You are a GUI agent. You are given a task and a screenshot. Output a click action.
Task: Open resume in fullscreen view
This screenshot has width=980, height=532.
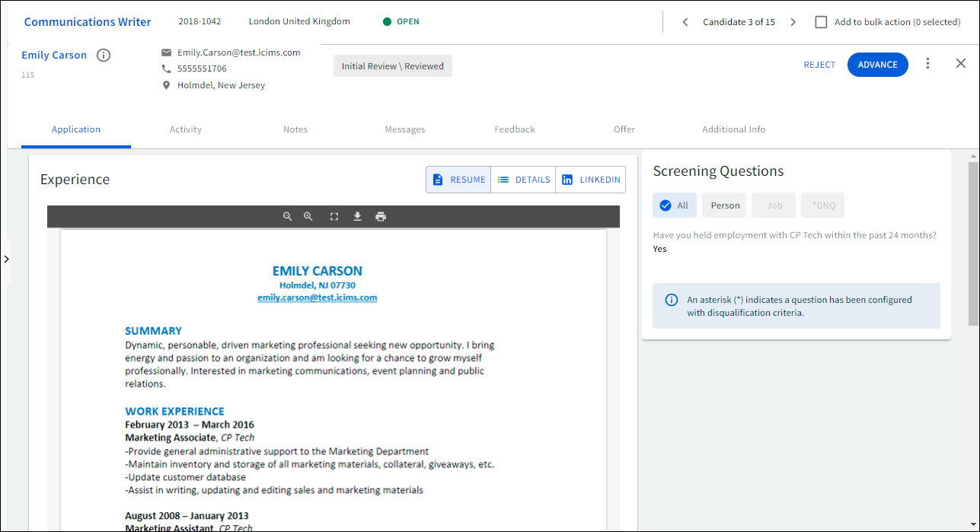pyautogui.click(x=334, y=217)
